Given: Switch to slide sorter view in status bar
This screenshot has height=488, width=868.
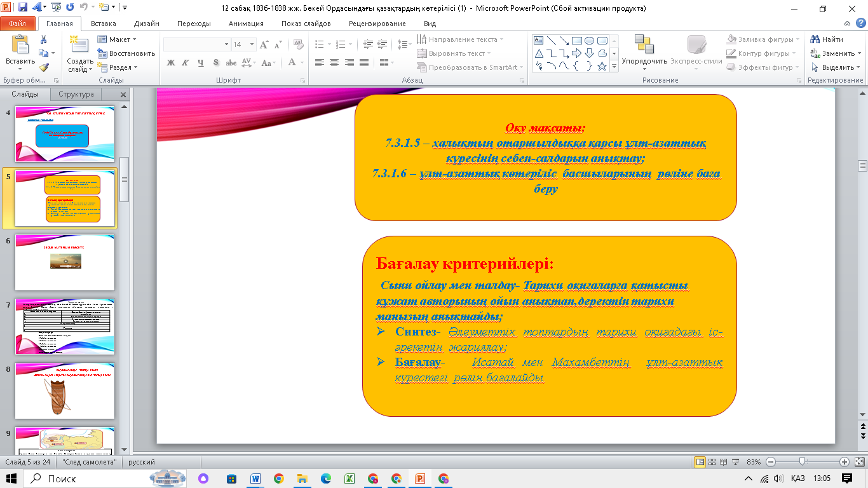Looking at the screenshot, I should (x=712, y=462).
